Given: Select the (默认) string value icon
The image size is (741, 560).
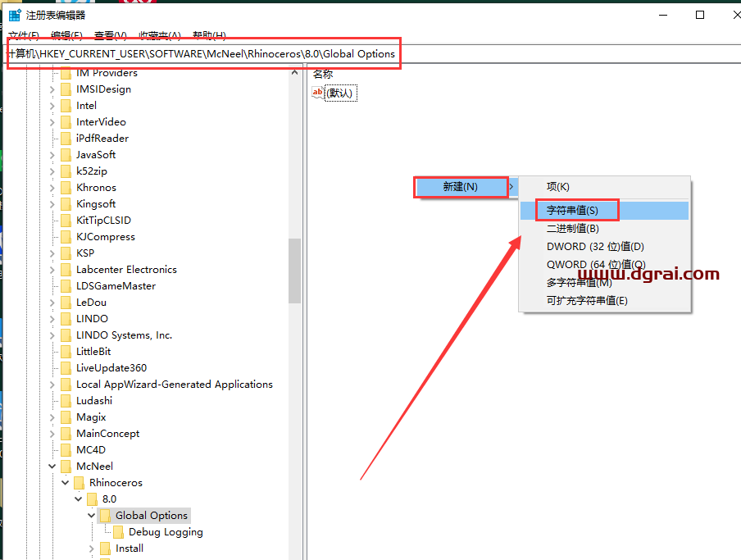Looking at the screenshot, I should (x=317, y=92).
